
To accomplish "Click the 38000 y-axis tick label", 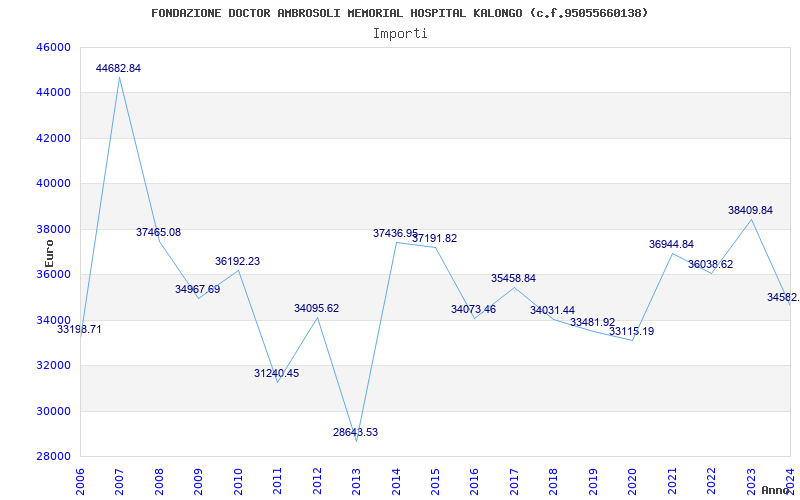I will 53,230.
